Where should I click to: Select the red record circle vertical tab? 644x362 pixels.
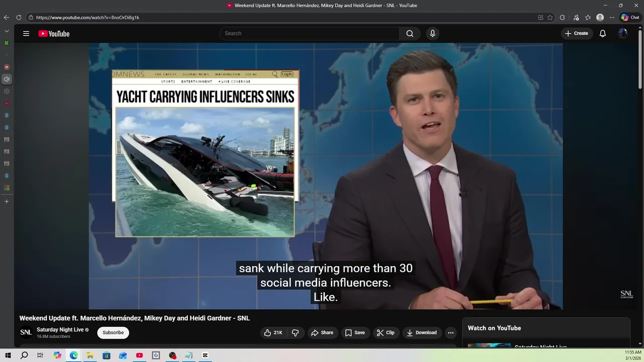coord(7,67)
